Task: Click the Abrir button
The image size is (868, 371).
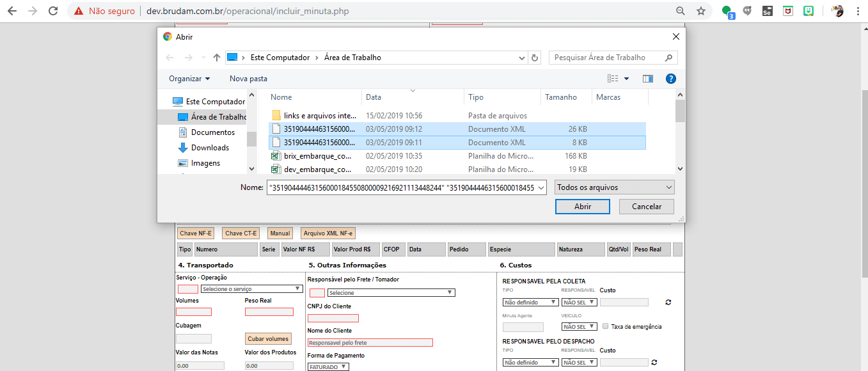Action: point(583,207)
